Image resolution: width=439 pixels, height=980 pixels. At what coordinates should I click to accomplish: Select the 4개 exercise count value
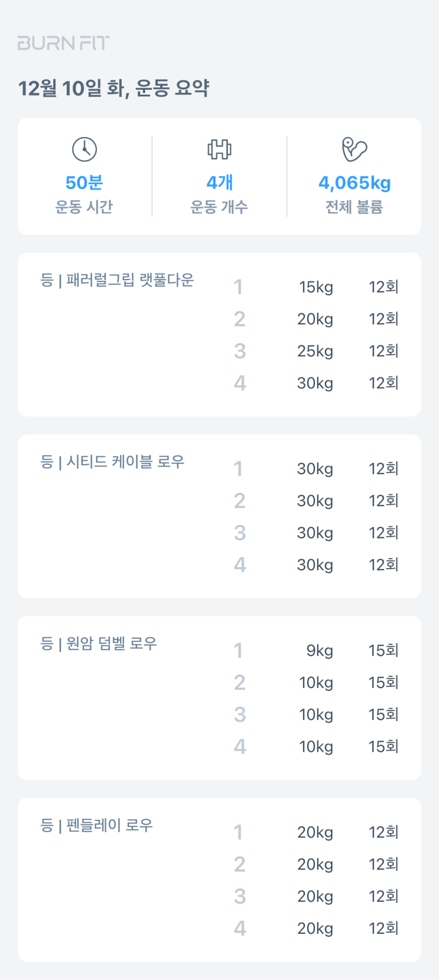(219, 183)
